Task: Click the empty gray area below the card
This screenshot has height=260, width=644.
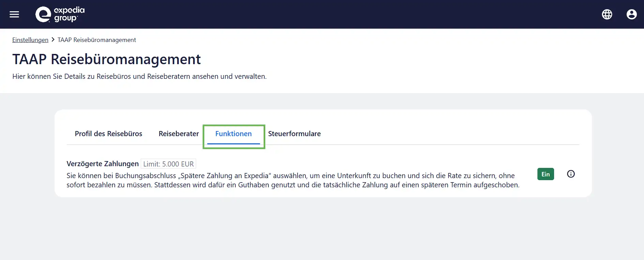Action: point(322,229)
